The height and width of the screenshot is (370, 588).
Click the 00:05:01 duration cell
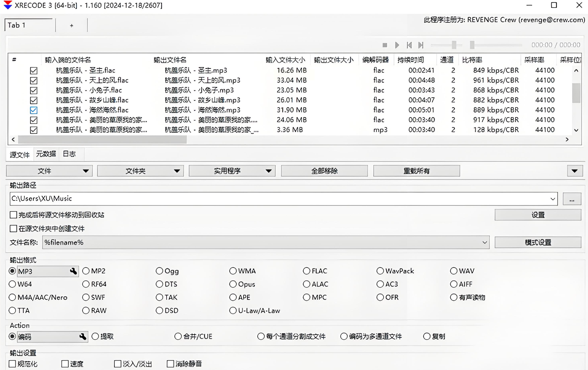421,110
